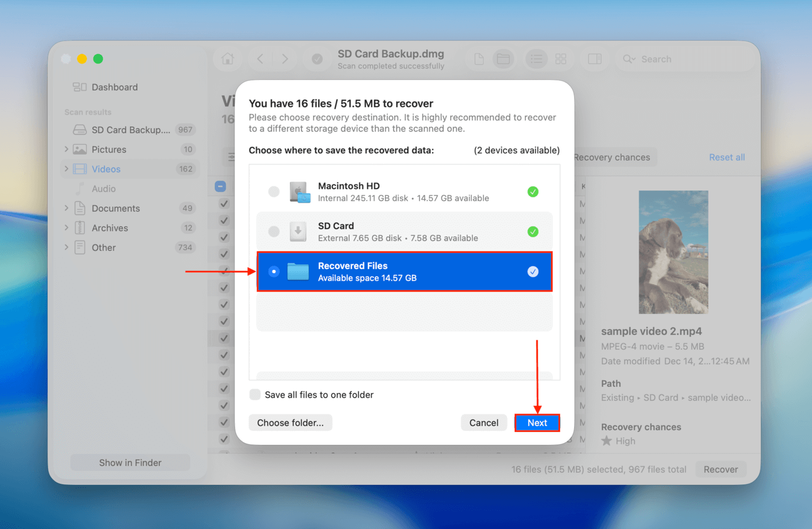Click the Next button to proceed
Screen dimensions: 812x529
537,423
